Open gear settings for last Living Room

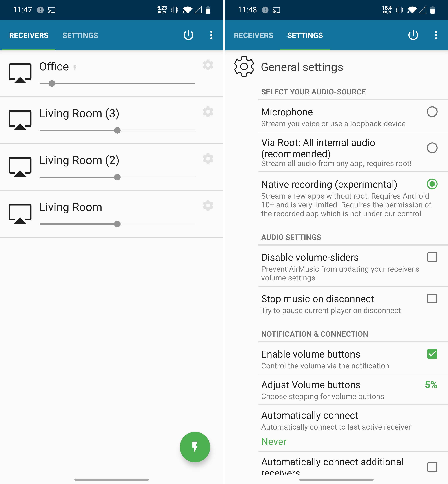coord(208,206)
